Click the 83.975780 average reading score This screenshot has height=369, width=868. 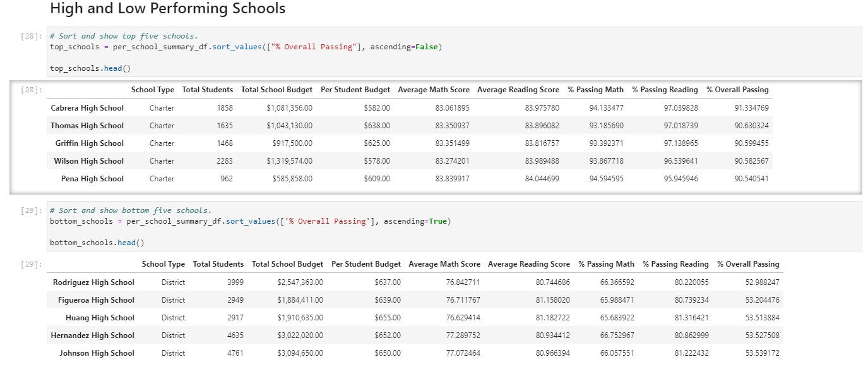click(x=542, y=108)
